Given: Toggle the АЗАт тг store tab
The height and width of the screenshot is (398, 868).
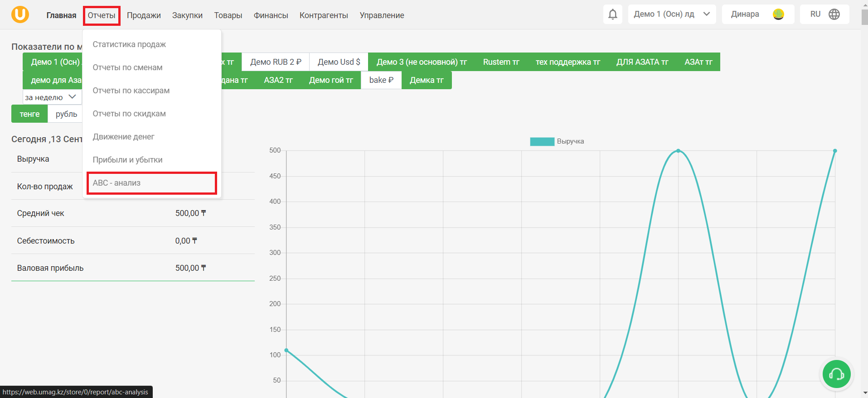Looking at the screenshot, I should [698, 62].
